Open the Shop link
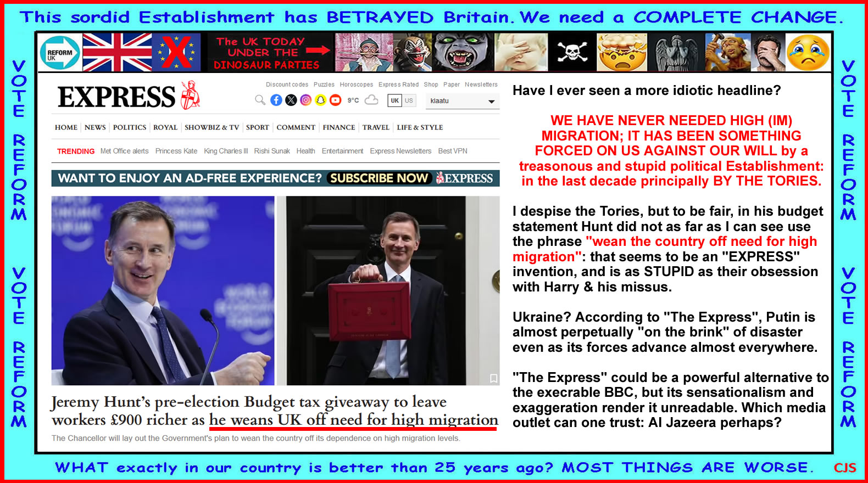The image size is (868, 483). [431, 85]
